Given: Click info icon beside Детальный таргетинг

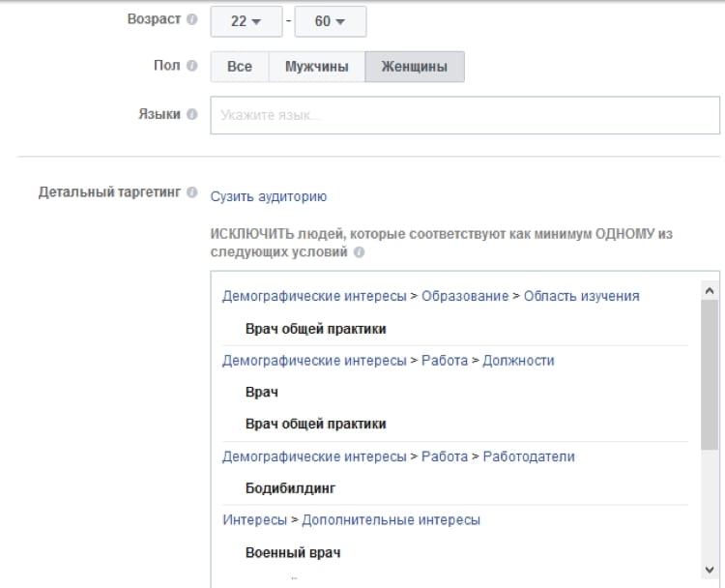Looking at the screenshot, I should [191, 192].
